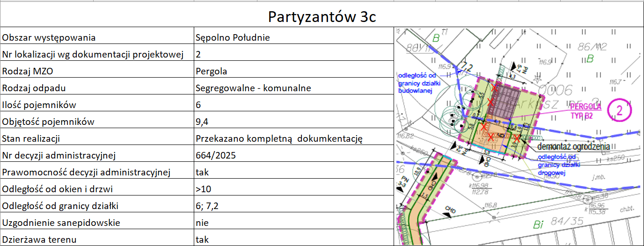Click the Ilość pojemników label cell

point(97,105)
